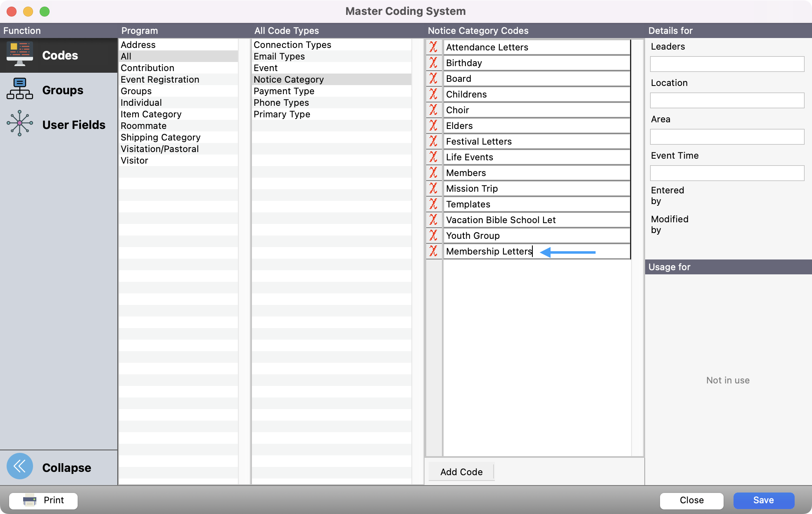The width and height of the screenshot is (812, 514).
Task: Click the printer icon next to Print
Action: click(x=29, y=500)
